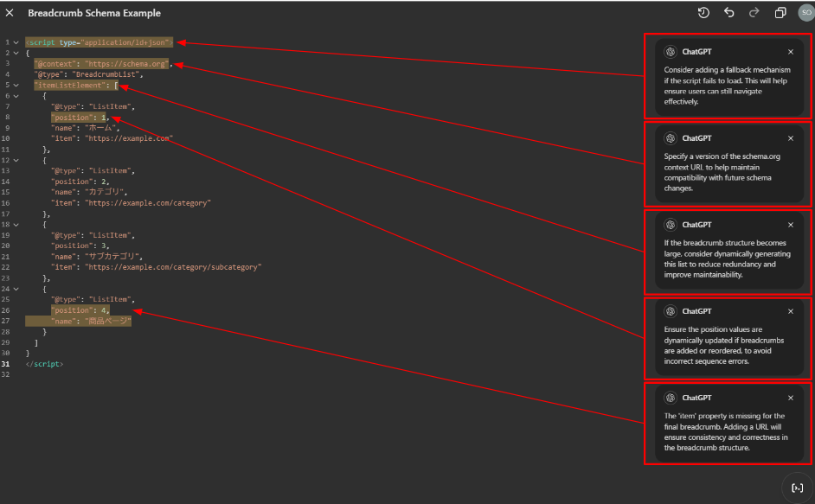Viewport: 815px width, 504px height.
Task: Open the SO user avatar
Action: (x=805, y=13)
